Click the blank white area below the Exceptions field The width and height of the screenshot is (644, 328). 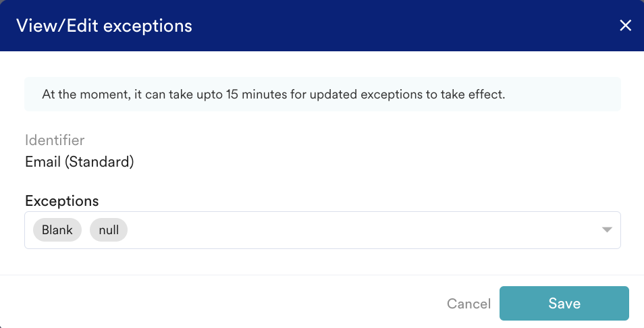[322, 262]
